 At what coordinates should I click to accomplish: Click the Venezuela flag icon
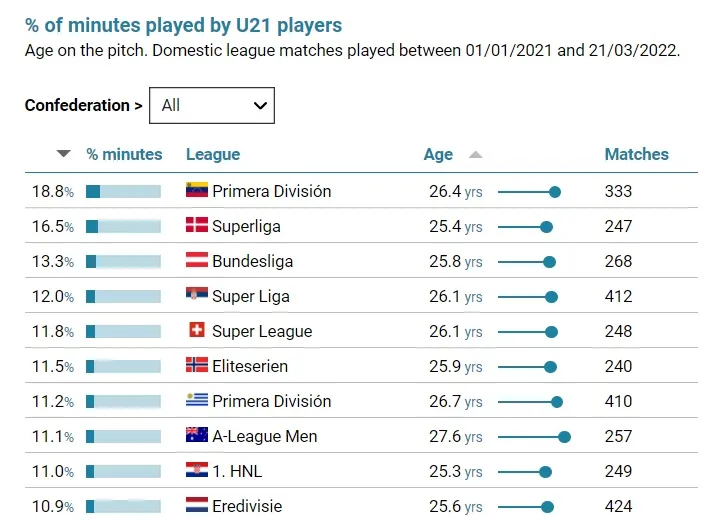[x=197, y=190]
